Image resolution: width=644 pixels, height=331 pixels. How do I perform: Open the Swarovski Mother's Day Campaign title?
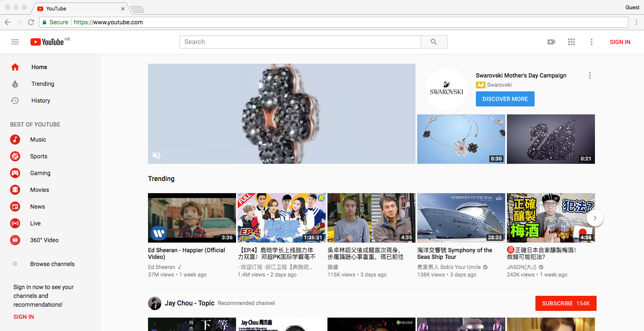pos(521,75)
